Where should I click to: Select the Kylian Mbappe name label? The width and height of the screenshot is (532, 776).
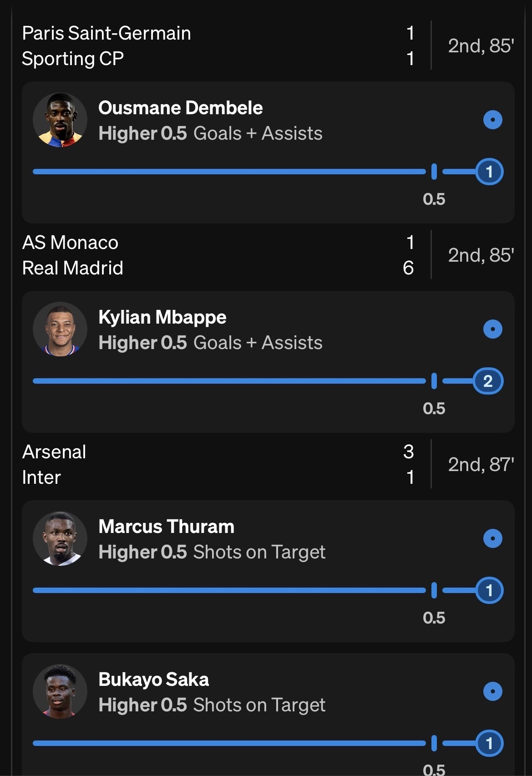(x=162, y=317)
